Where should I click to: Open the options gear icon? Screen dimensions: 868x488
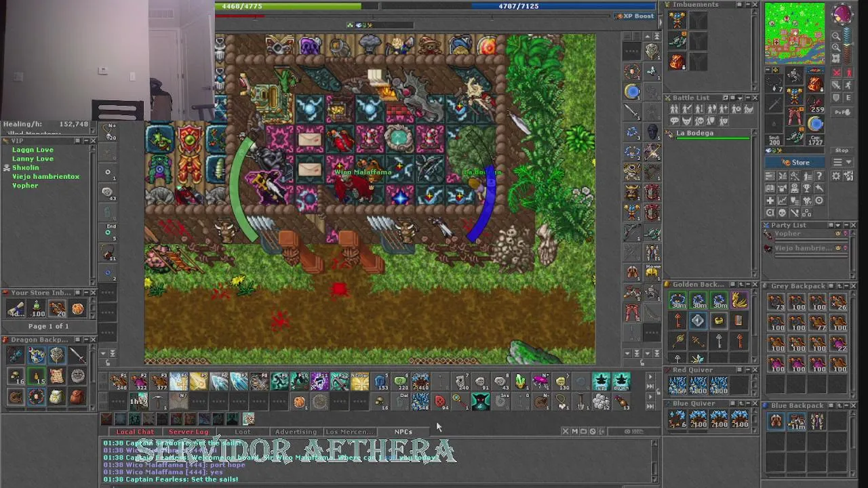836,176
